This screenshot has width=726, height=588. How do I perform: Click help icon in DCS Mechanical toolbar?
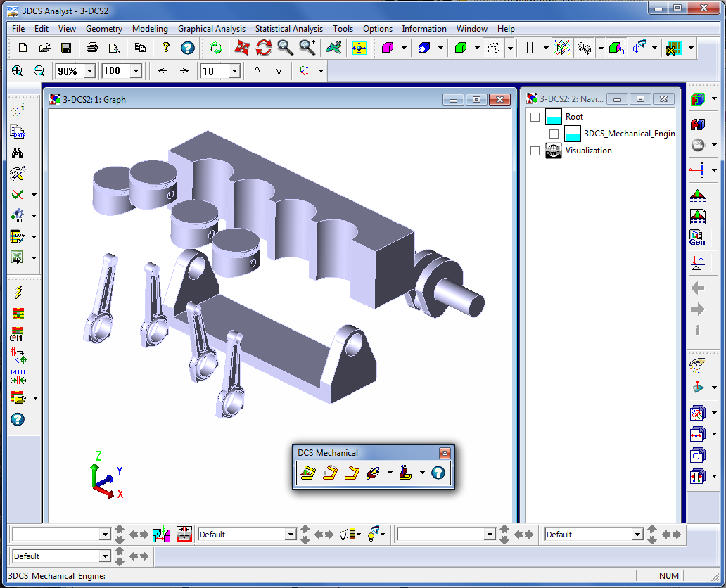coord(438,473)
